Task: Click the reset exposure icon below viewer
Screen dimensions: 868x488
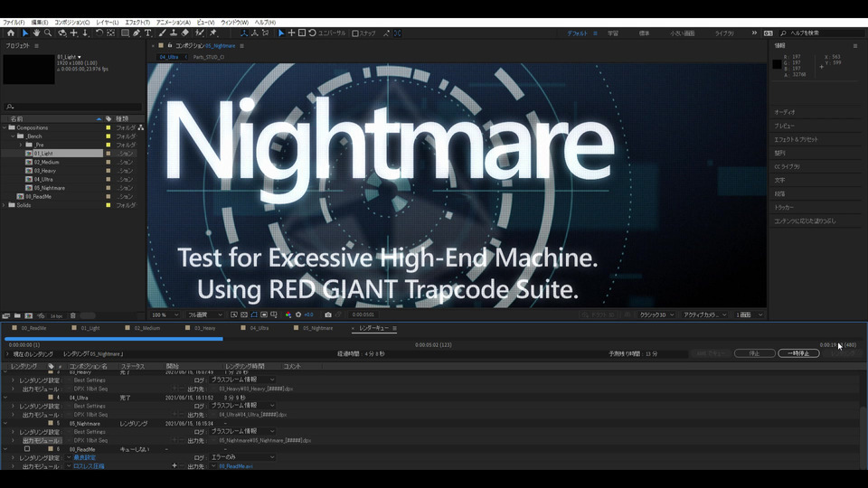Action: (298, 314)
